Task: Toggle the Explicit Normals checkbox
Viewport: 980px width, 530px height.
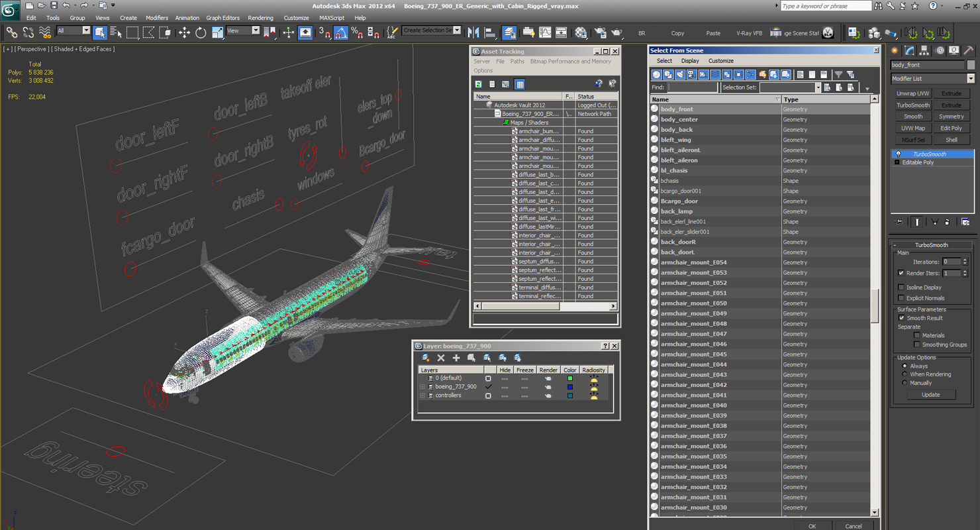Action: click(x=901, y=298)
